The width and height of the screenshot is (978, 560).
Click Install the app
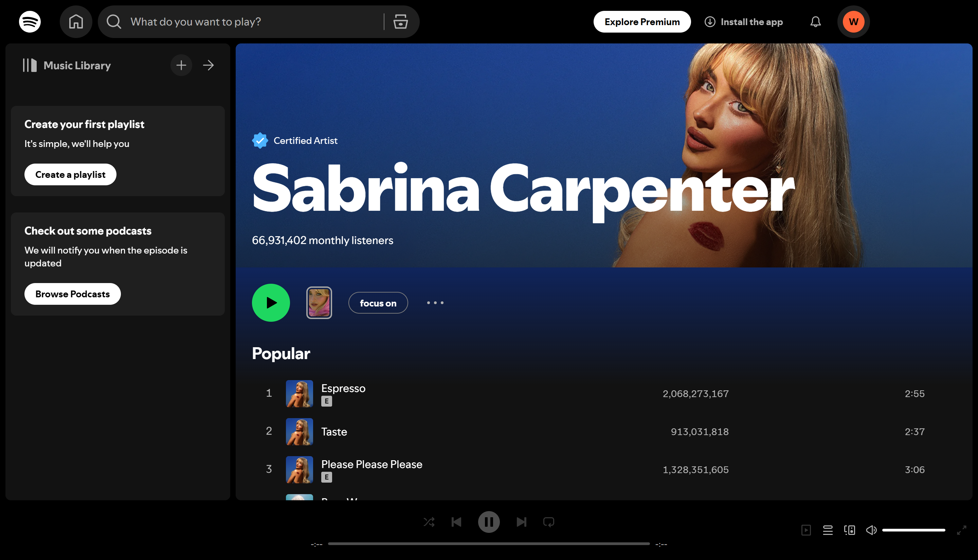coord(744,22)
